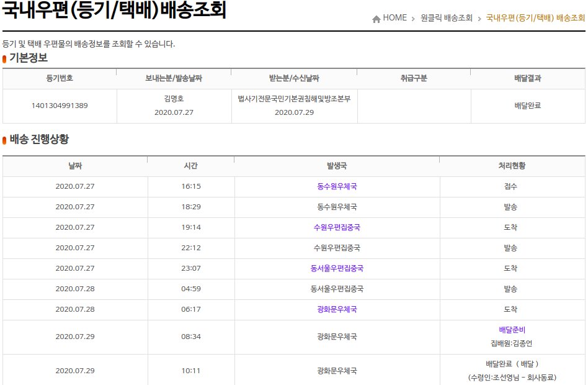Image resolution: width=588 pixels, height=385 pixels.
Task: Click the home icon in the breadcrumb
Action: [376, 19]
